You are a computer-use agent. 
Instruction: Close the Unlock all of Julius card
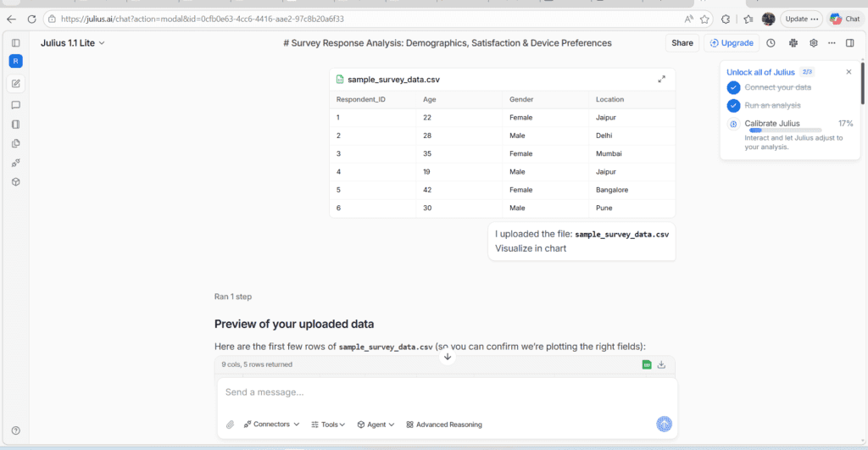click(849, 72)
